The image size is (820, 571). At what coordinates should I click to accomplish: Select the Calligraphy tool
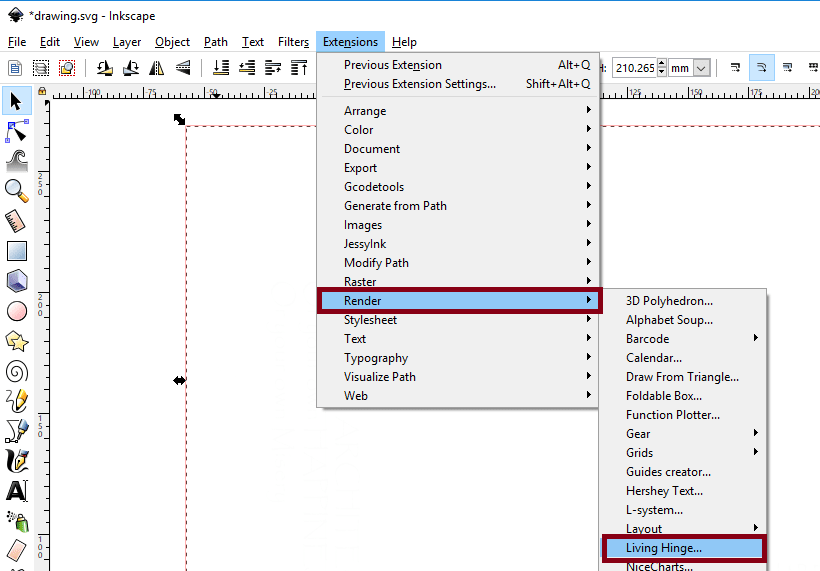pos(17,461)
